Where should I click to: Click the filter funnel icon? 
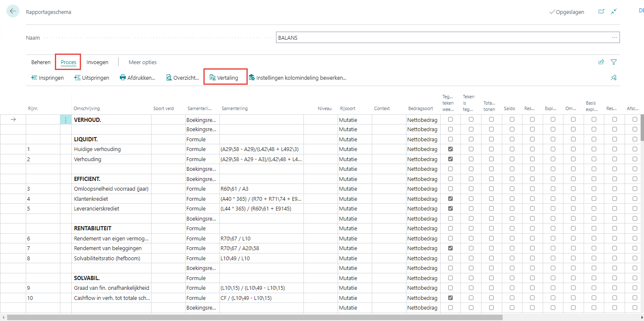tap(614, 62)
